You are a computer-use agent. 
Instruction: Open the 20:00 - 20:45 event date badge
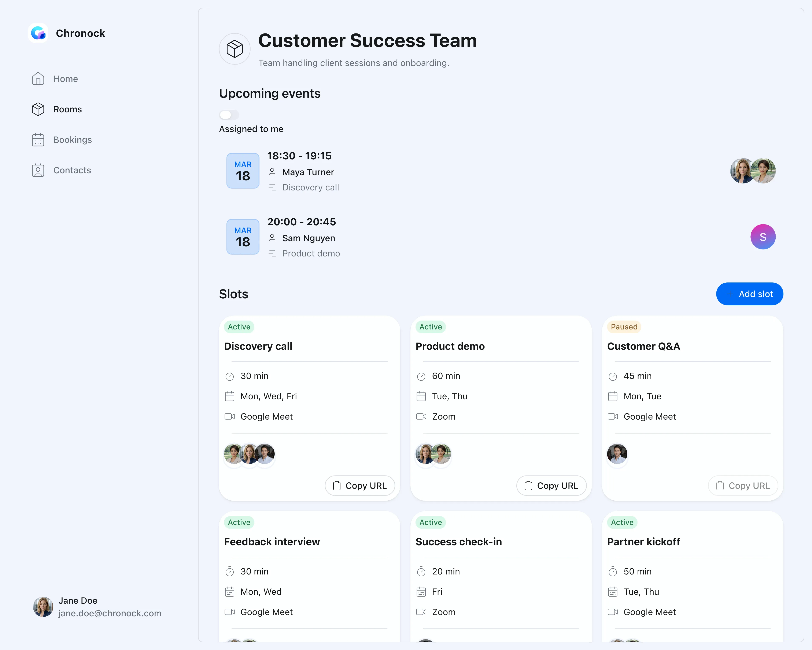click(x=243, y=237)
